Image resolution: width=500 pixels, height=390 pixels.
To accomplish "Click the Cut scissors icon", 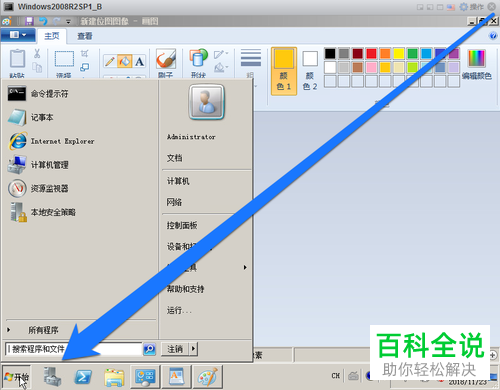I will (37, 53).
